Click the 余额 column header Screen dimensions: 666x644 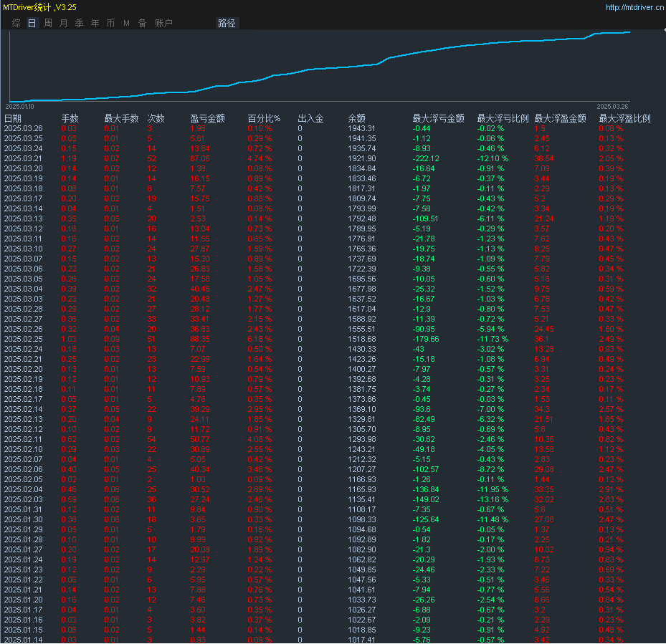(358, 117)
